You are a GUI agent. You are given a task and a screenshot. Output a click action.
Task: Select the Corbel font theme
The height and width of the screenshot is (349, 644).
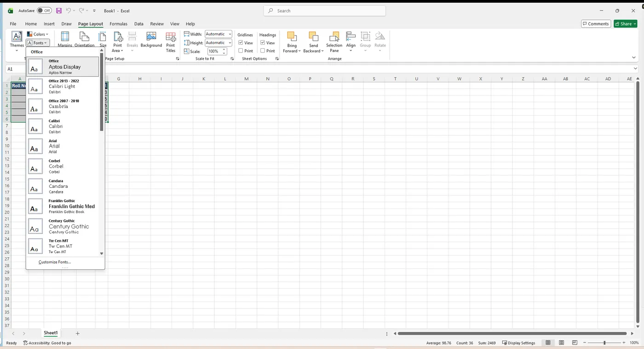63,166
